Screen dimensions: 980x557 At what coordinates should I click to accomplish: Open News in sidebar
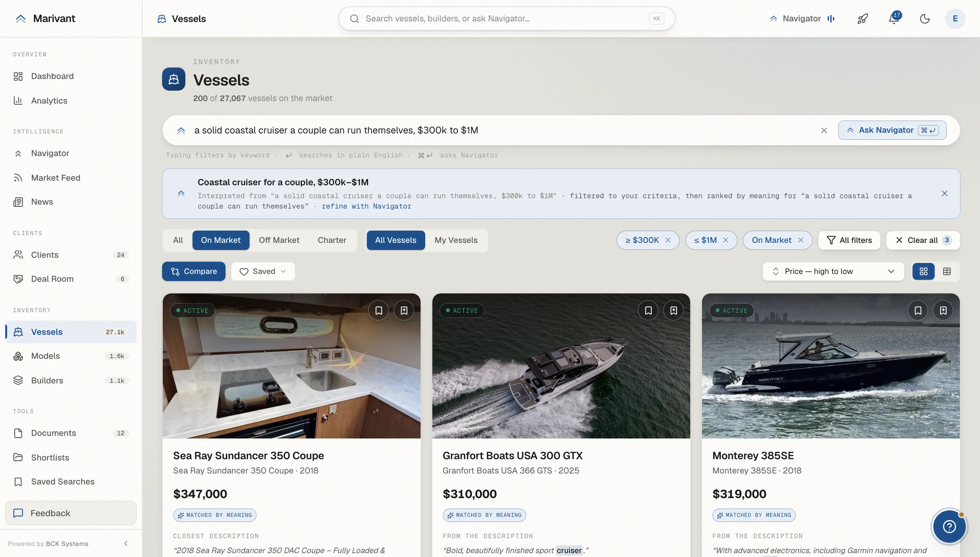[71, 202]
